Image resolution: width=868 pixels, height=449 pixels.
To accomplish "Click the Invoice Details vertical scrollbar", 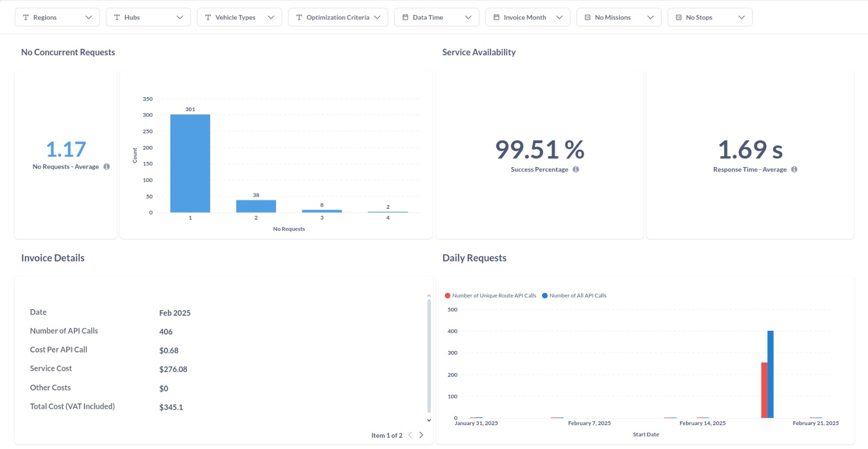I will coord(429,356).
